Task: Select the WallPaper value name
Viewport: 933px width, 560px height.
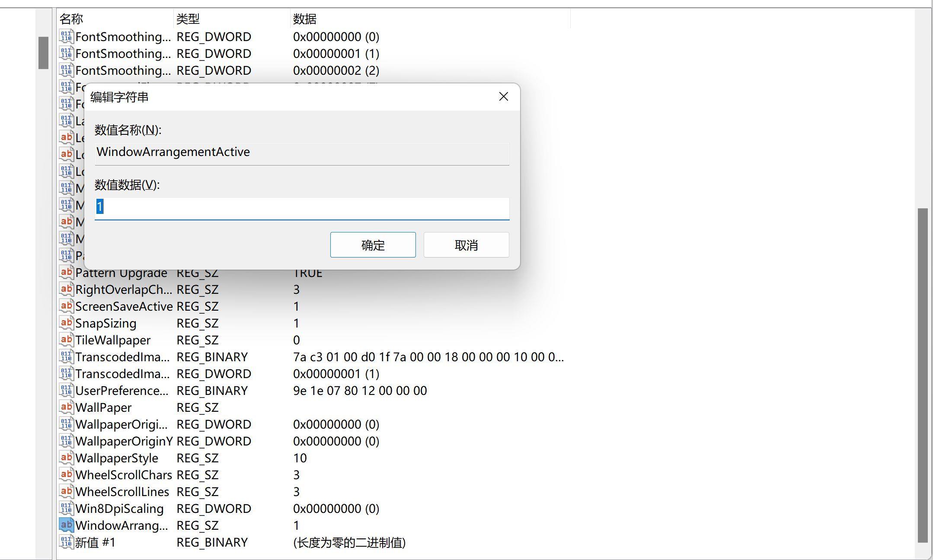Action: [x=103, y=407]
